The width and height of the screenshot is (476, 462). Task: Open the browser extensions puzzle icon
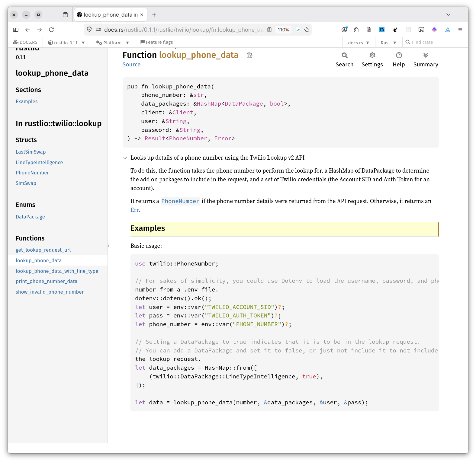point(356,30)
